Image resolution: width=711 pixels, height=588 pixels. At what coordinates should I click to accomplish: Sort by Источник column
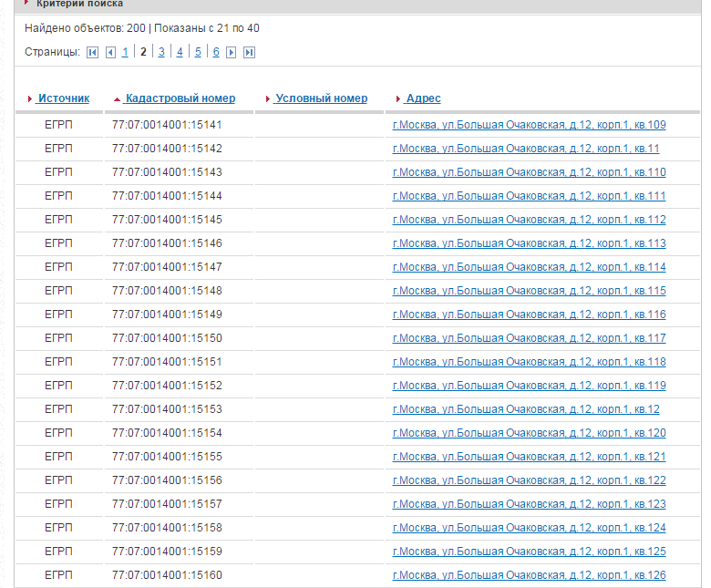[63, 98]
